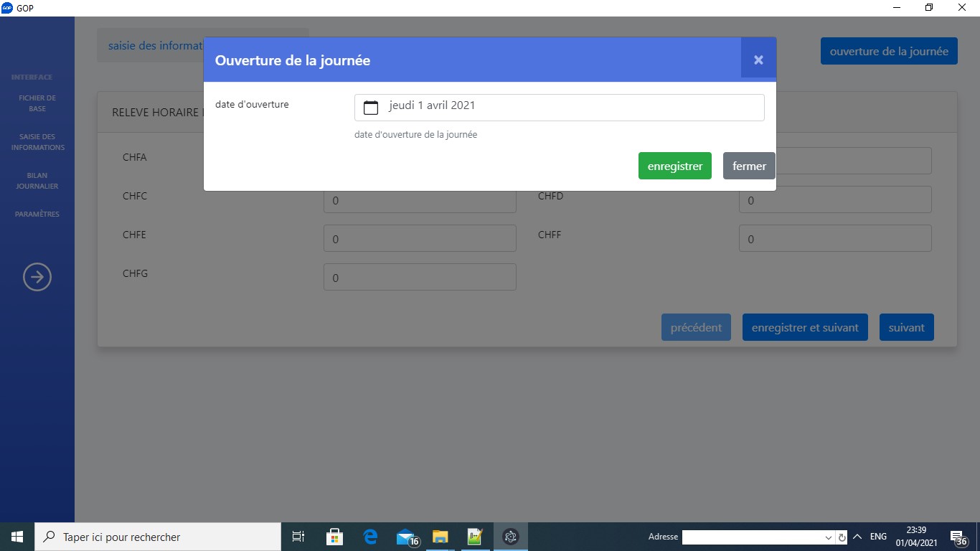The image size is (980, 551).
Task: Close the Ouverture de la journée dialog with X
Action: click(758, 60)
